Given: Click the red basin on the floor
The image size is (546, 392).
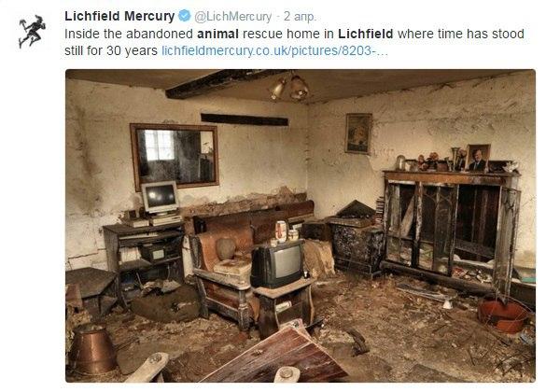Looking at the screenshot, I should 503,315.
